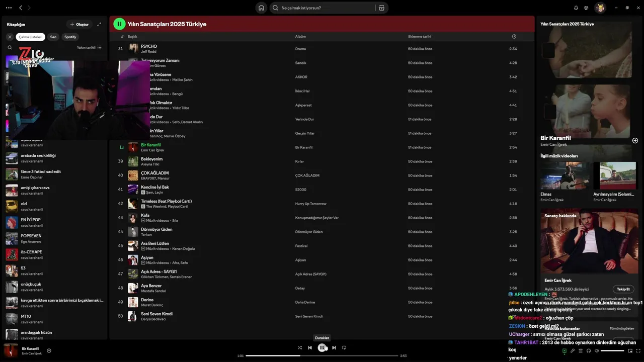Clear library filters with the X button
Screen dimensions: 644x362
pyautogui.click(x=10, y=37)
